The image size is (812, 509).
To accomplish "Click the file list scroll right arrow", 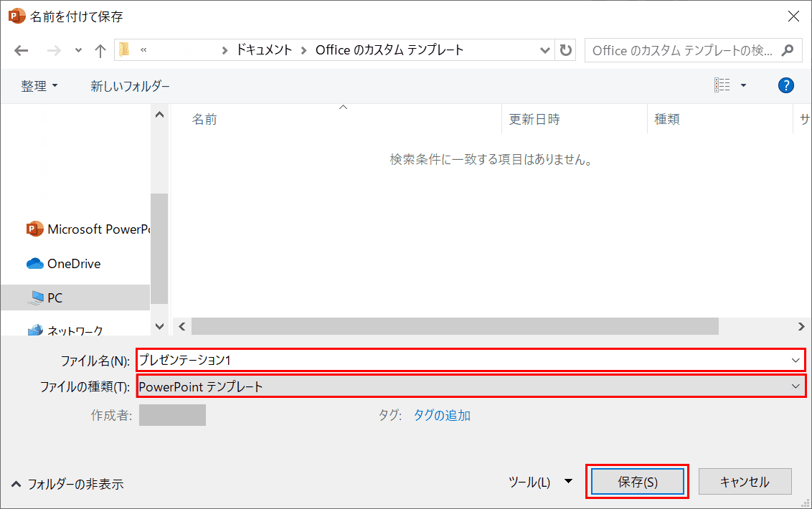I will pos(801,326).
